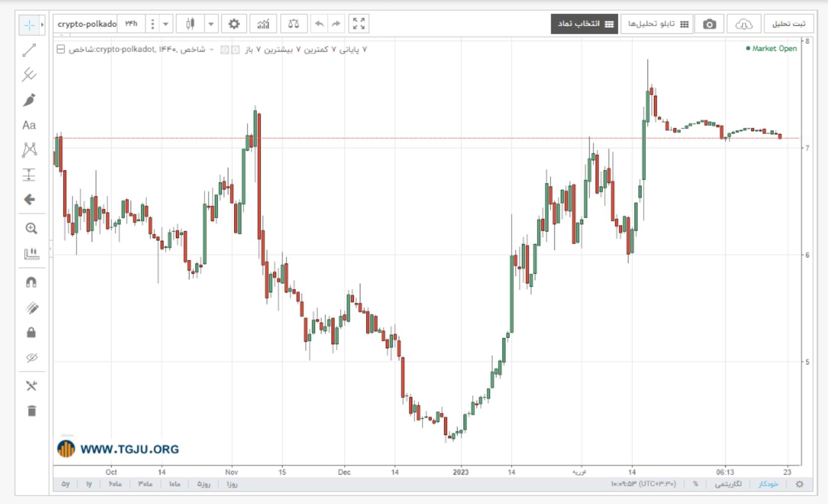Click the redo arrow
This screenshot has width=828, height=504.
point(336,24)
